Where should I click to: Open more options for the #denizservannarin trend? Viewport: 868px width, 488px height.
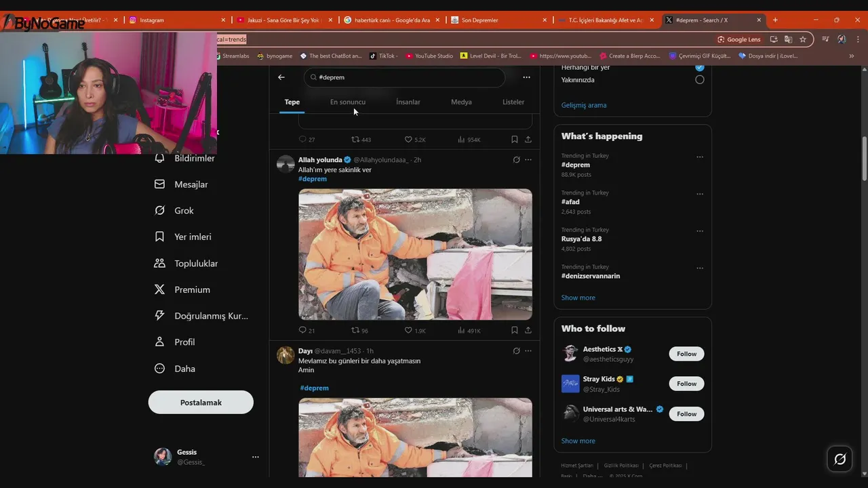[700, 268]
